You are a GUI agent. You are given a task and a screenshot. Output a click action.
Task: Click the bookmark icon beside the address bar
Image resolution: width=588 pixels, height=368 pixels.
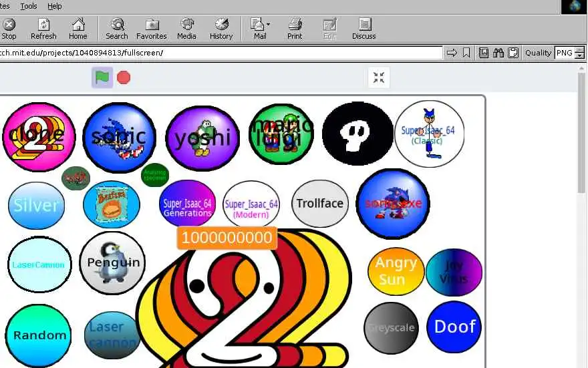tap(466, 53)
